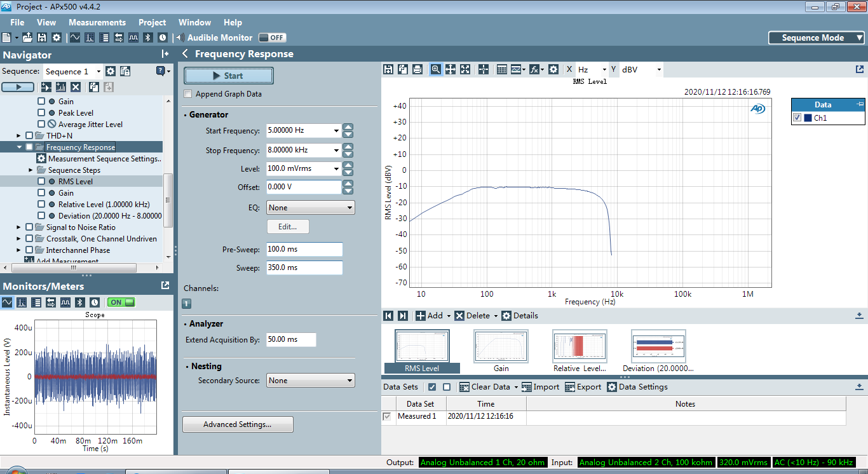Open Sequence settings gear in Navigator

(111, 71)
